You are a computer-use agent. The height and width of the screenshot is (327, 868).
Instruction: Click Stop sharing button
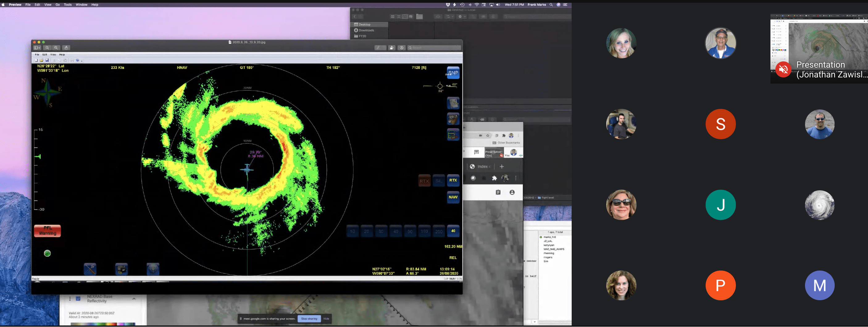(309, 319)
